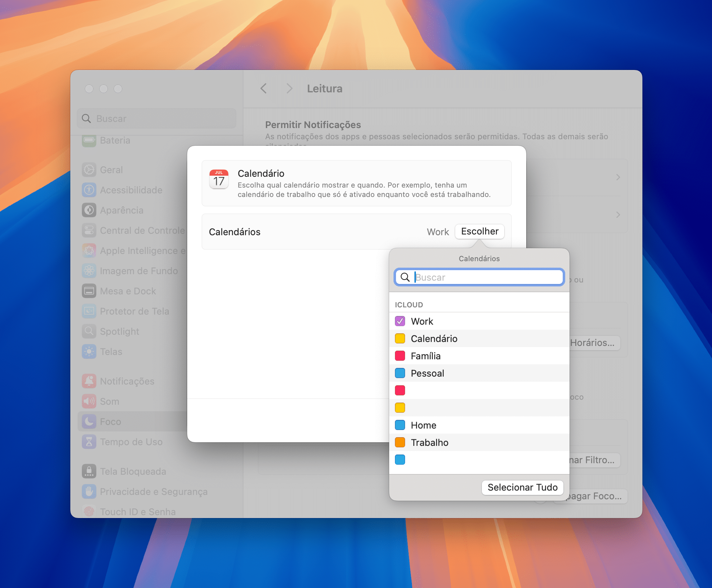Check the Família calendar checkbox

coord(400,356)
